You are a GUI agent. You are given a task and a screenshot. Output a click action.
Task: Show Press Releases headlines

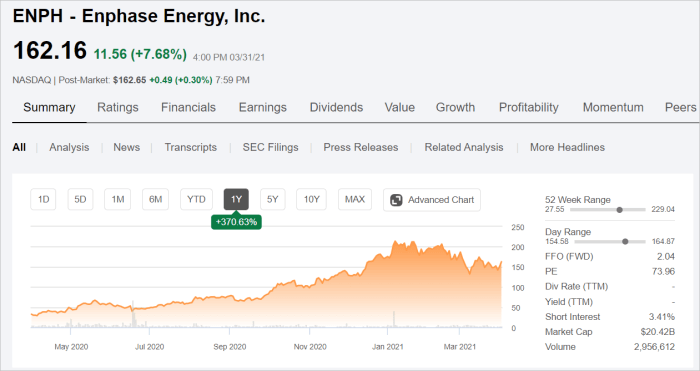coord(361,147)
